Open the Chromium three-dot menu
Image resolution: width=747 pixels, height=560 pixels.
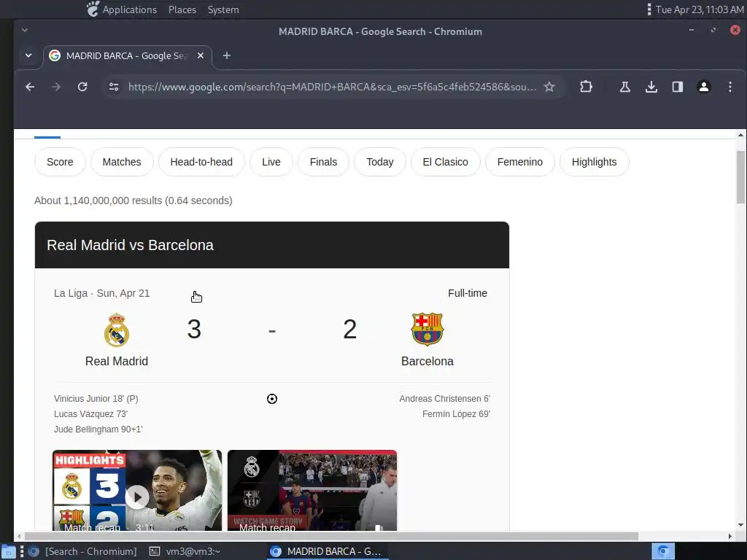[729, 87]
